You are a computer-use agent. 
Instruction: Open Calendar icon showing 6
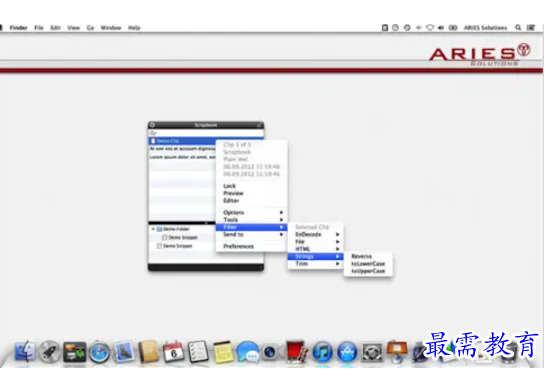(173, 351)
